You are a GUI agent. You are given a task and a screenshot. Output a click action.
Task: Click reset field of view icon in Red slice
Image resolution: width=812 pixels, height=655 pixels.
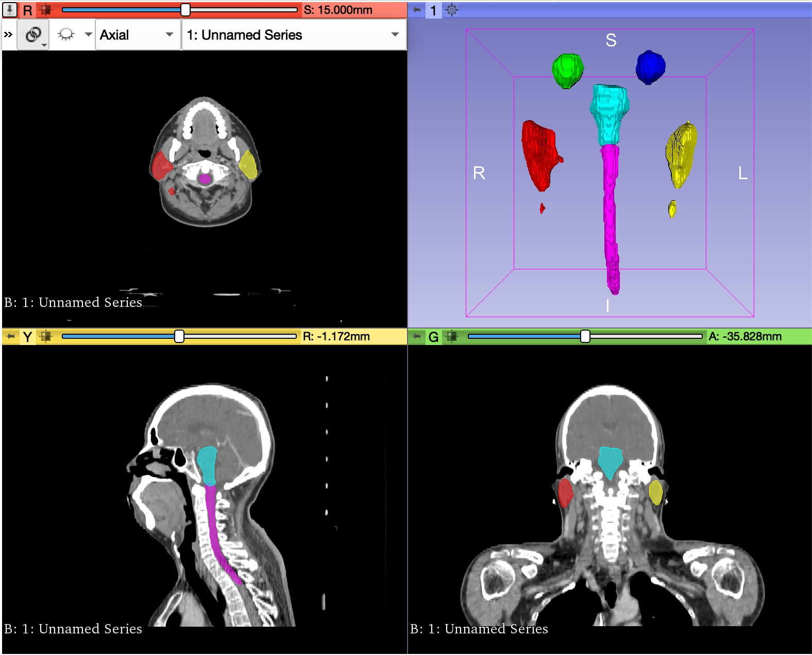pyautogui.click(x=46, y=10)
